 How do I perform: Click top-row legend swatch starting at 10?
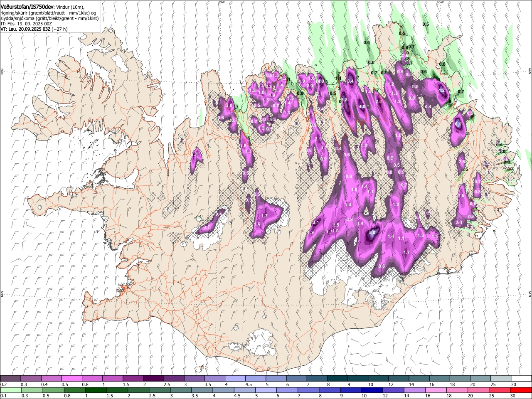click(x=378, y=378)
